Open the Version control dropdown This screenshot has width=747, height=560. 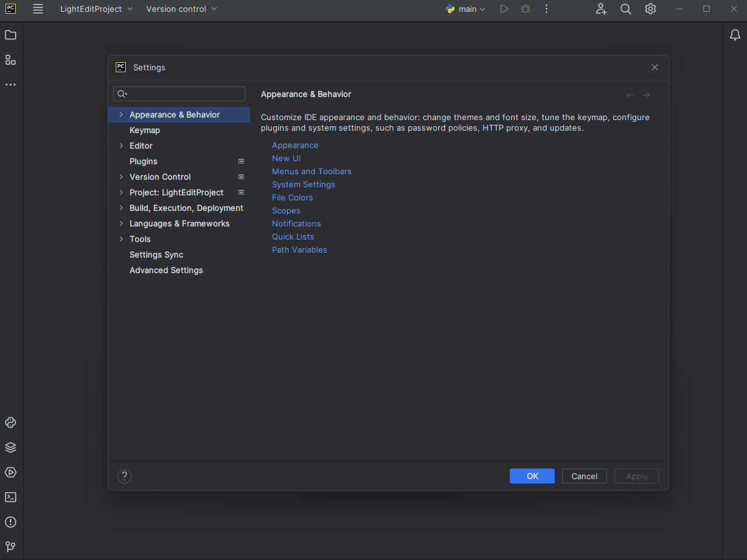[182, 9]
